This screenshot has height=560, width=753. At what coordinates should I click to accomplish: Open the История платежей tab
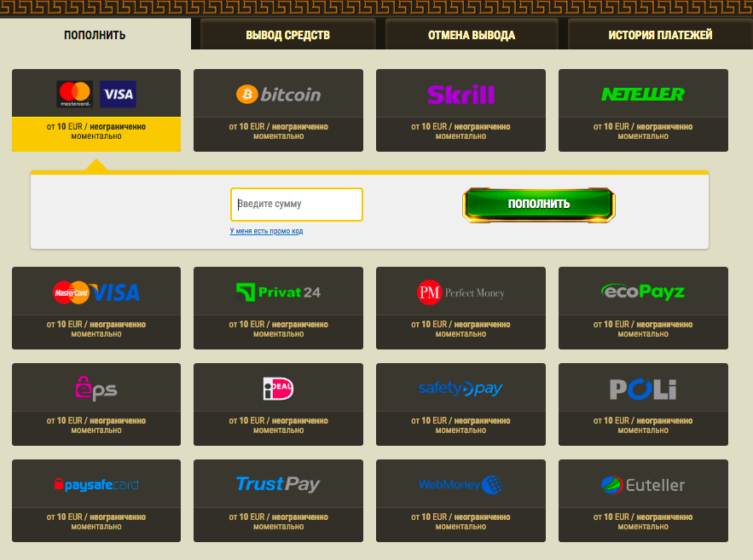pyautogui.click(x=660, y=35)
